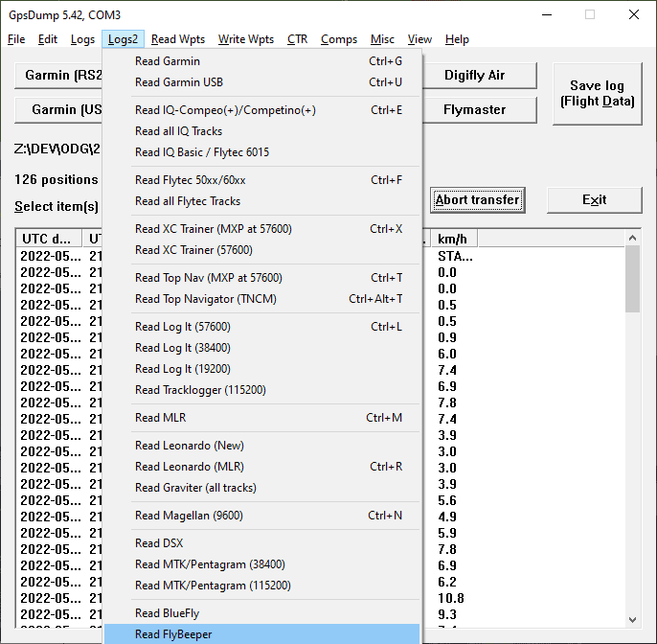Choose Read Garmin USB entry

pos(261,82)
